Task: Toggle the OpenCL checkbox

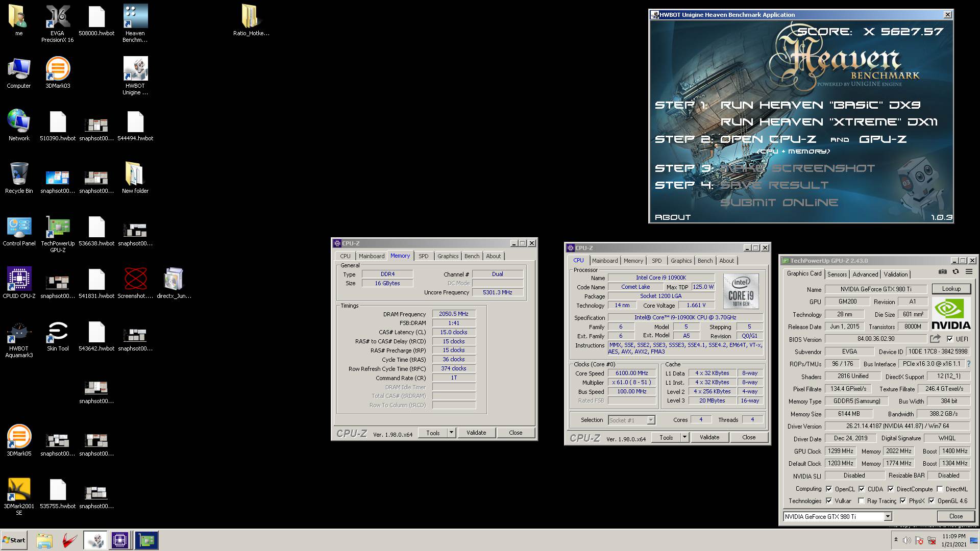Action: tap(829, 489)
